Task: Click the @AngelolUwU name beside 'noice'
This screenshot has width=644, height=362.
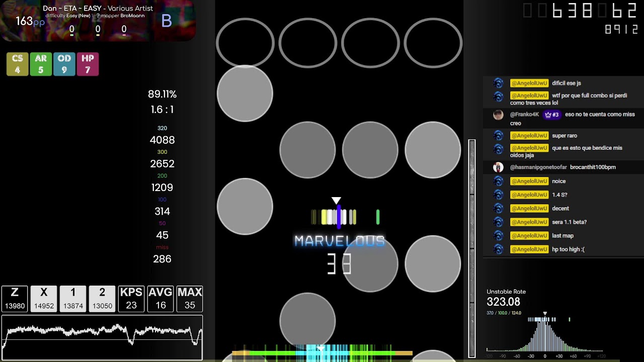Action: point(529,182)
